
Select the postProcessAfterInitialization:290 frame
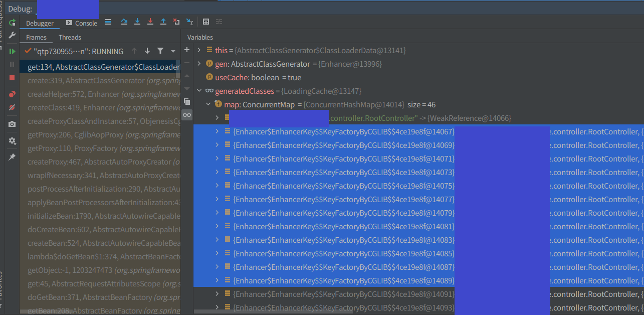100,189
